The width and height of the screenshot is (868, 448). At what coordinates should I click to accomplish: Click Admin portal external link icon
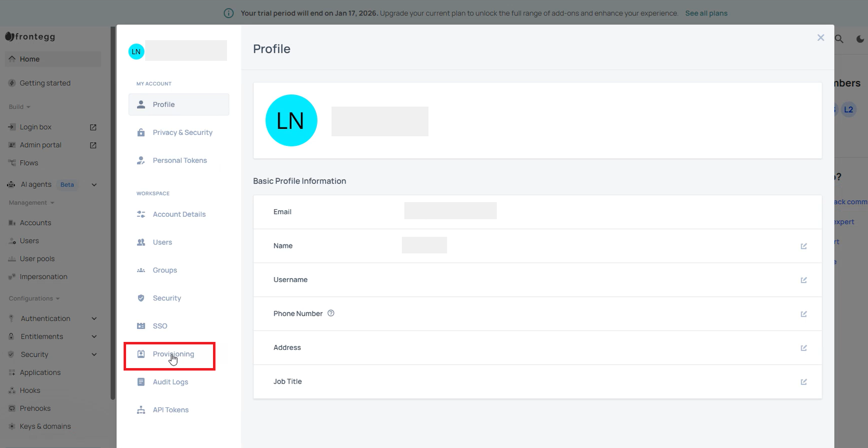[x=93, y=145]
